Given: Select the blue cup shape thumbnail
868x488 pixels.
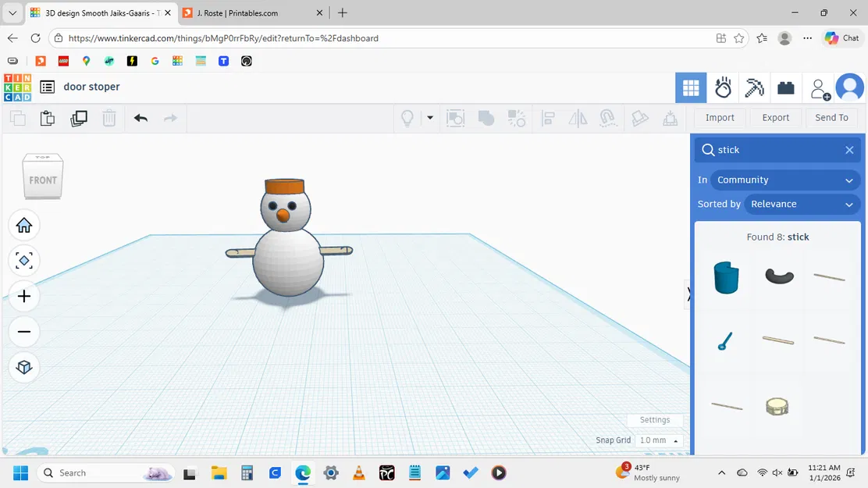Looking at the screenshot, I should (726, 277).
